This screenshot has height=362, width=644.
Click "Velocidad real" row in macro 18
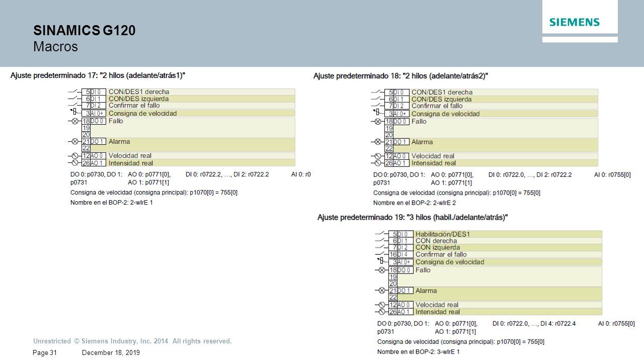[491, 156]
